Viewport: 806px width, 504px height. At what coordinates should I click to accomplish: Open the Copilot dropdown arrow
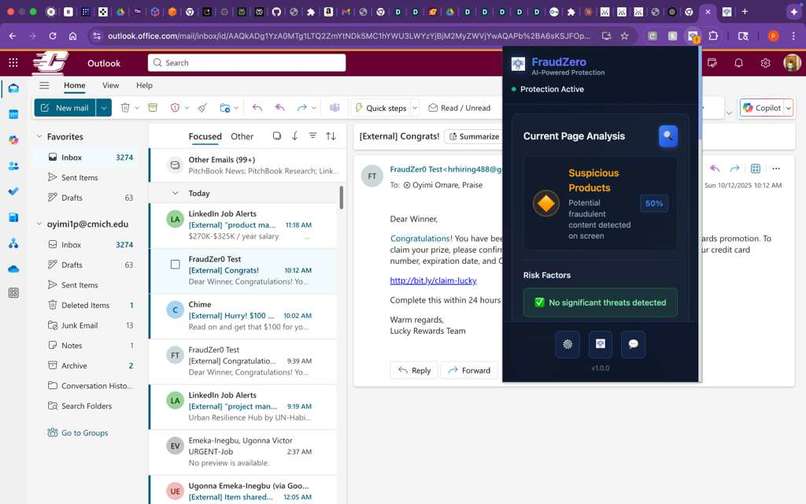(788, 108)
